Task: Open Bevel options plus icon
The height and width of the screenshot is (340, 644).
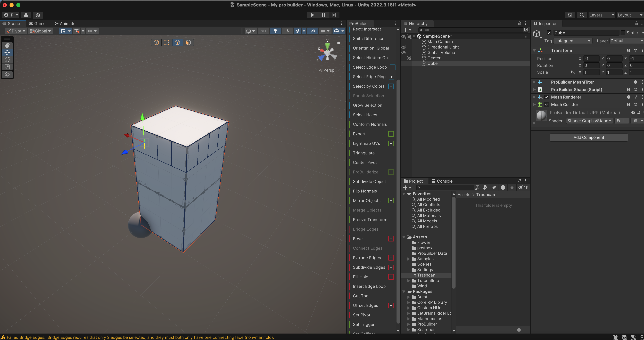Action: (391, 239)
